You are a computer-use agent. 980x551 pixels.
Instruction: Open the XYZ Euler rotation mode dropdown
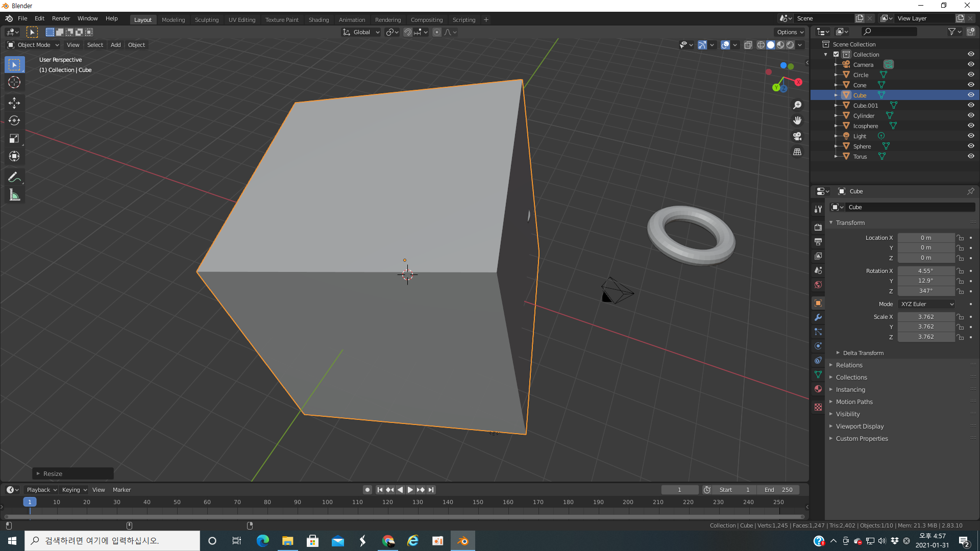(x=926, y=304)
